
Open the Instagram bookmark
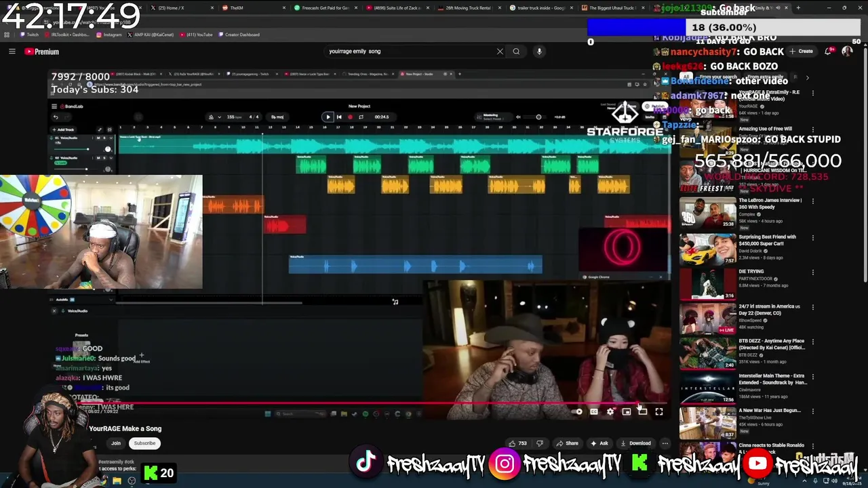(108, 35)
